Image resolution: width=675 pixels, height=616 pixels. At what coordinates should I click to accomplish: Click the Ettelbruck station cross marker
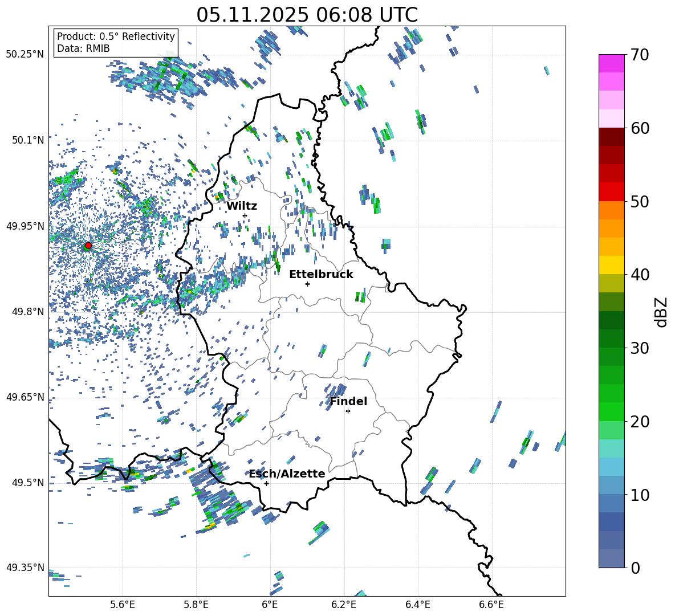[307, 284]
